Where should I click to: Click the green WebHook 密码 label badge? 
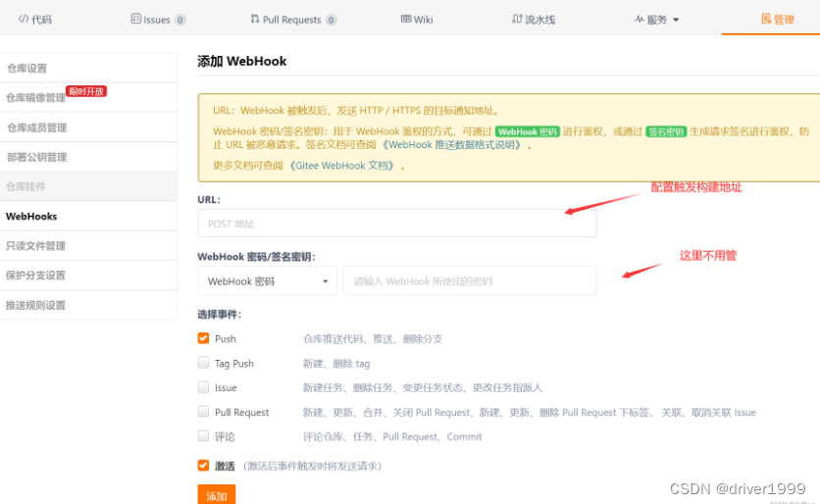[x=527, y=131]
